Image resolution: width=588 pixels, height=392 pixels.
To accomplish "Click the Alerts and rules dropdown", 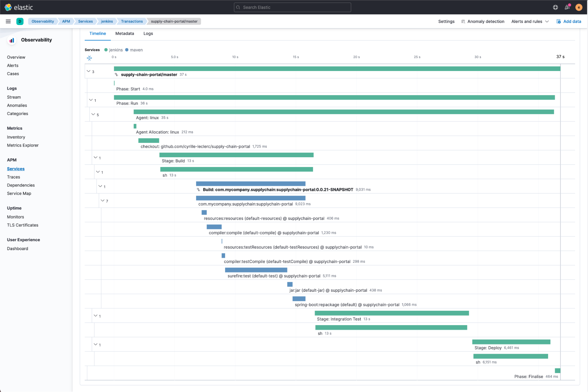I will [529, 21].
